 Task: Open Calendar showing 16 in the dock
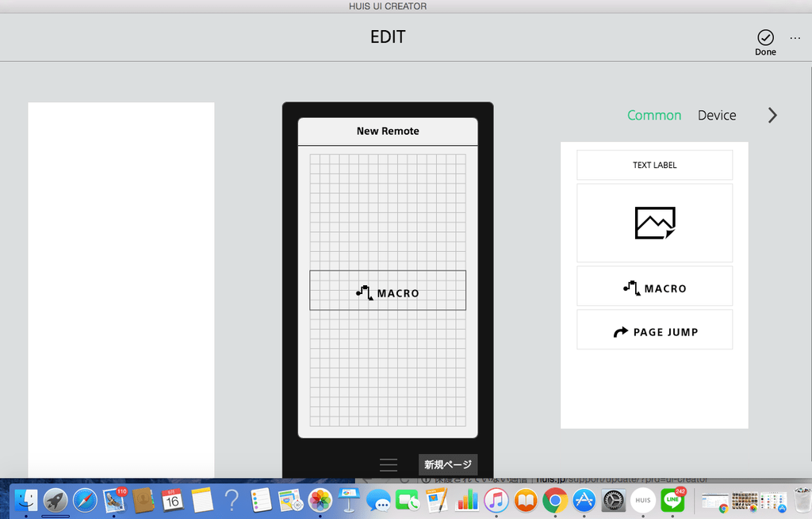click(x=172, y=500)
